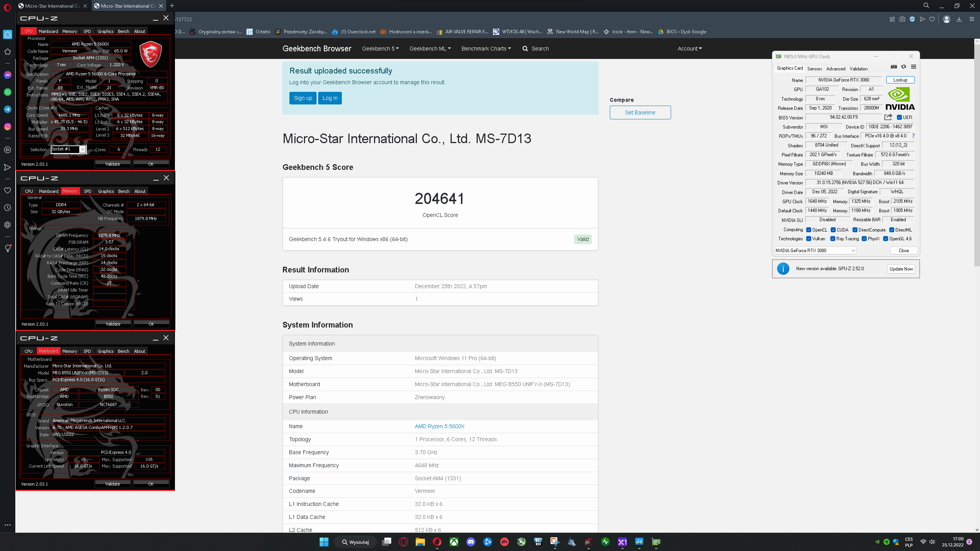Screen dimensions: 980x551
Task: Click the Opera tab search magnifier
Action: 926,6
